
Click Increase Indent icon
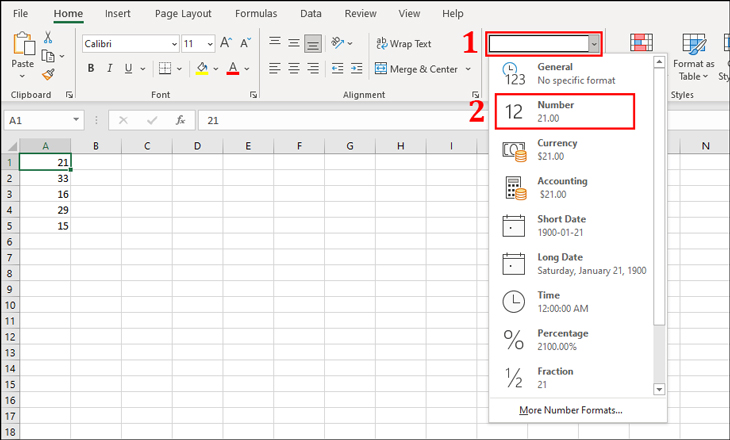(x=357, y=69)
